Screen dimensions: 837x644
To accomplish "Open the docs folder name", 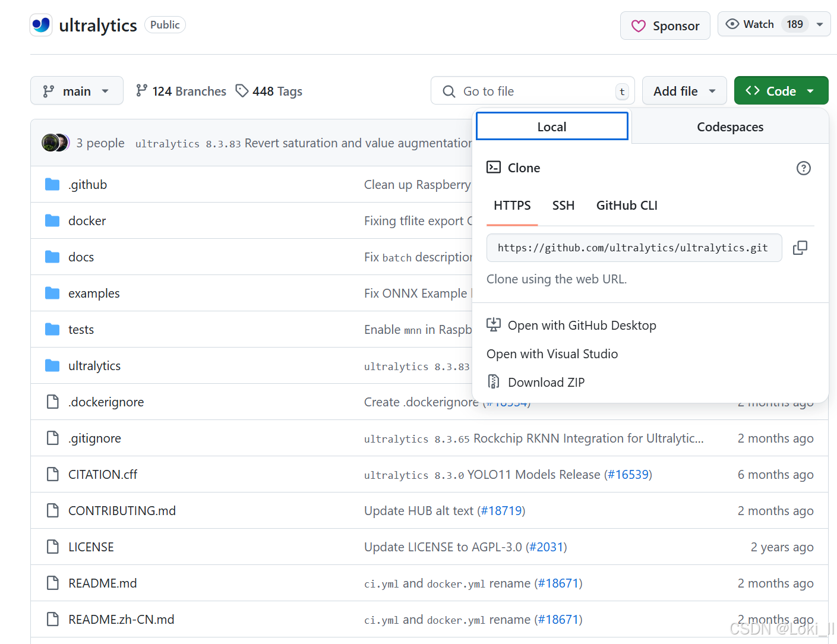I will click(81, 257).
